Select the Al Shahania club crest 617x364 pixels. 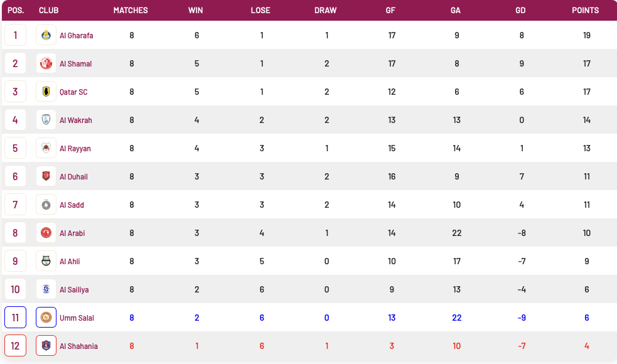[46, 346]
